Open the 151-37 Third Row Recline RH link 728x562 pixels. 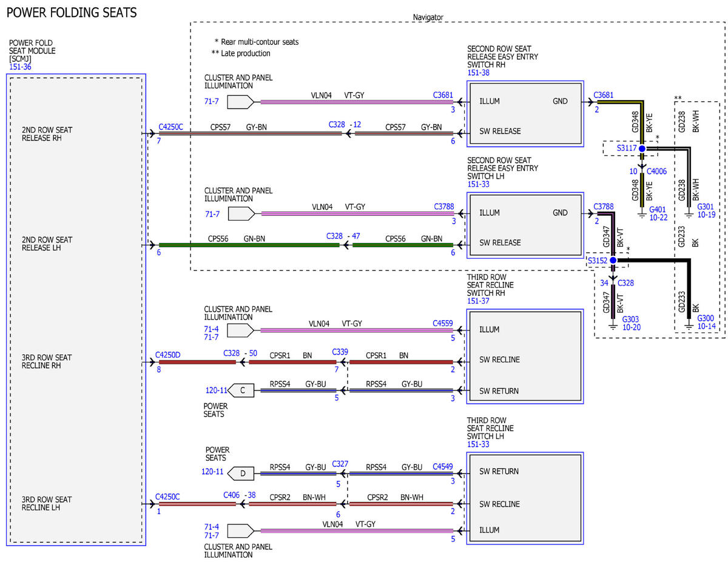coord(479,301)
